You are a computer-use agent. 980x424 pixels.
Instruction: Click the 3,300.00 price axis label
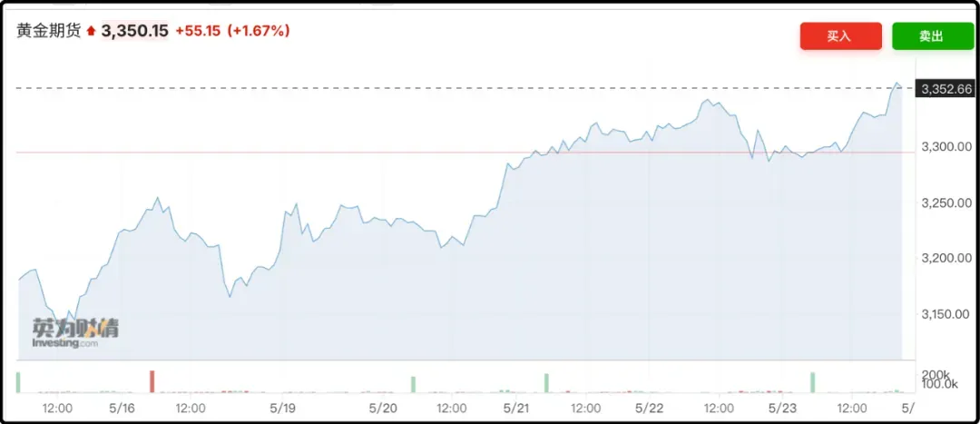946,147
